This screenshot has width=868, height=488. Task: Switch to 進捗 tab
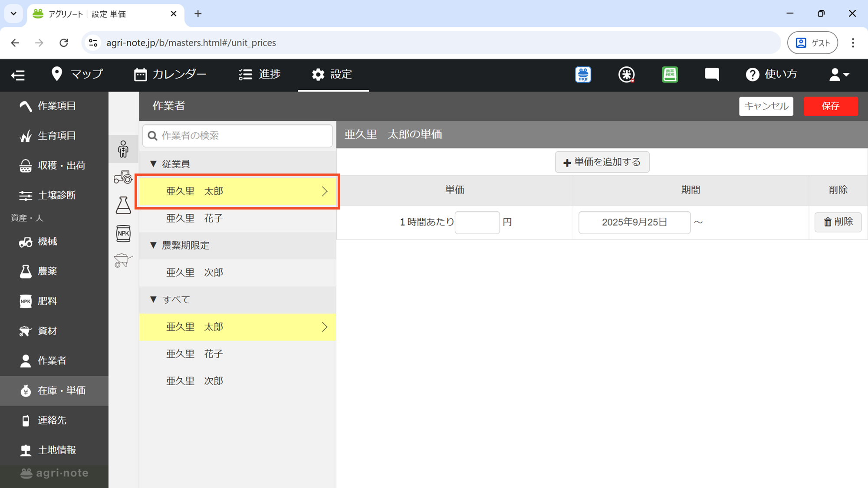[x=260, y=74]
